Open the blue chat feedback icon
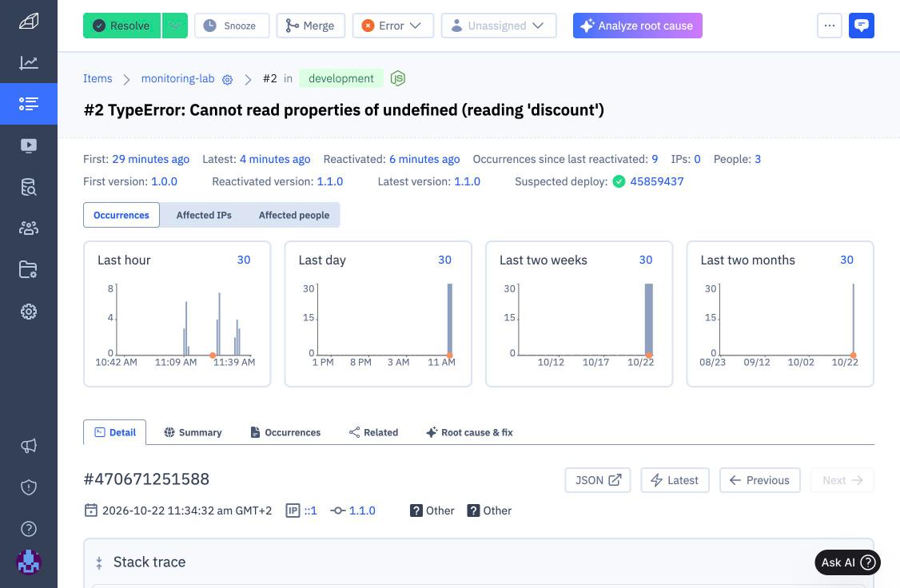 [861, 26]
